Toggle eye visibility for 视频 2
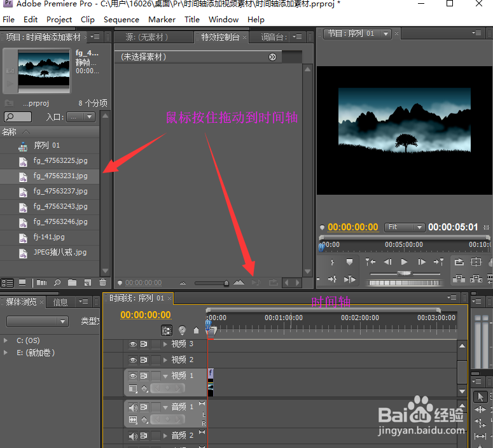The width and height of the screenshot is (493, 448). (x=133, y=360)
